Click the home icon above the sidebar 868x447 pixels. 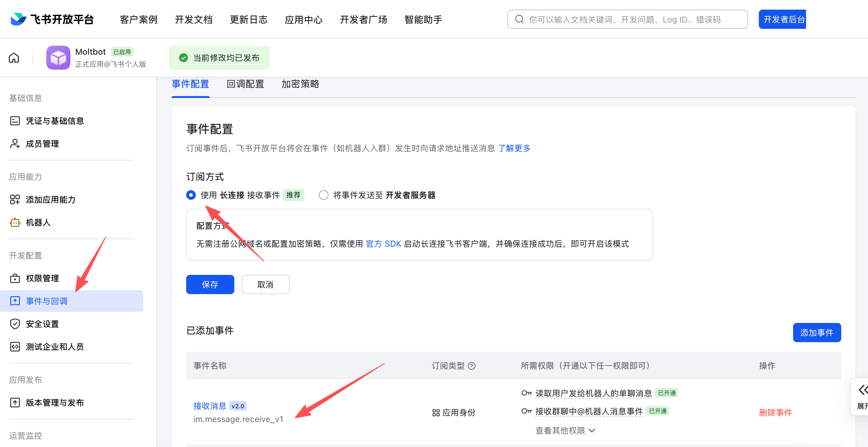pos(14,58)
